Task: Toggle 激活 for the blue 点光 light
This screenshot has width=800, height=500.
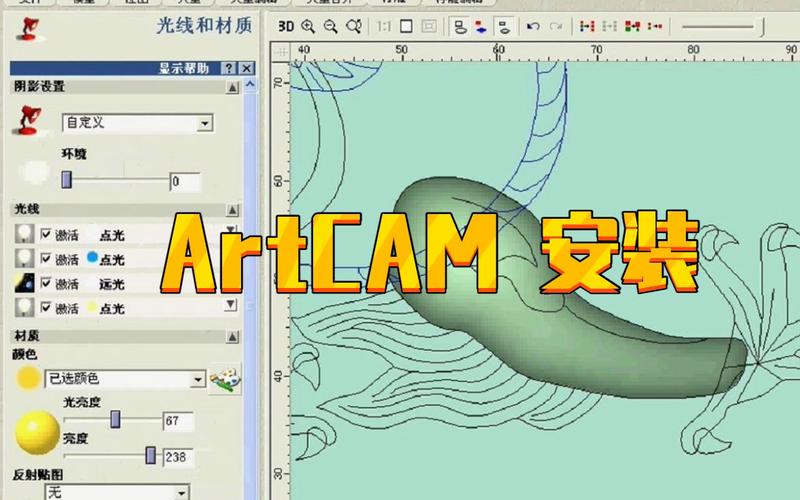Action: click(46, 259)
